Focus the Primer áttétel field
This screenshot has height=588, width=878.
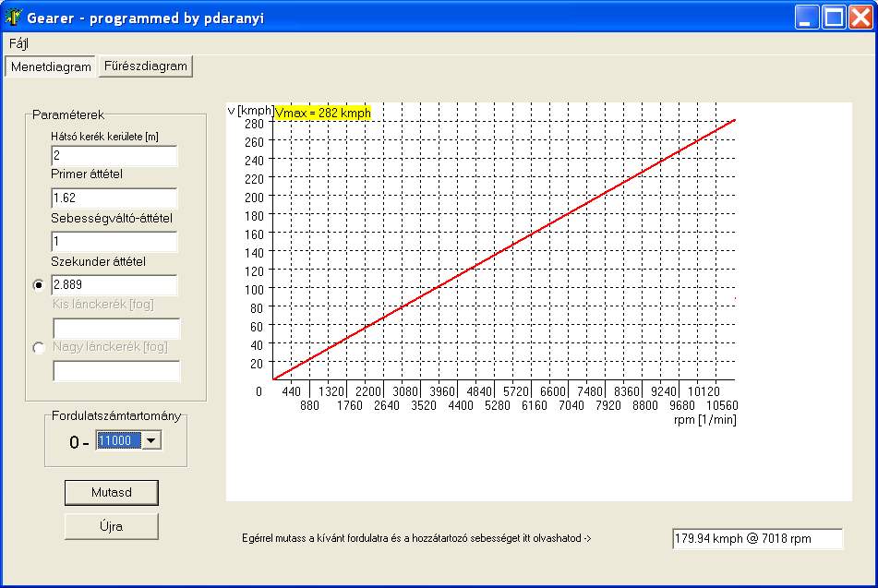click(114, 198)
